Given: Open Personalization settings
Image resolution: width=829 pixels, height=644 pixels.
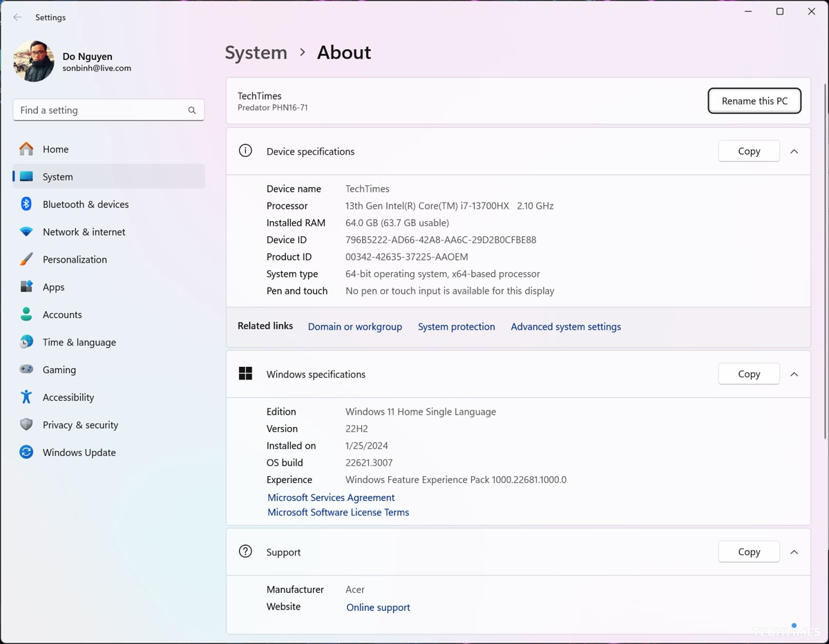Looking at the screenshot, I should pos(108,259).
